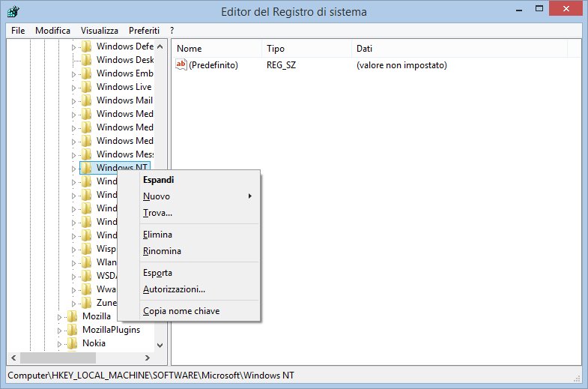Open the Visualizza menu
This screenshot has width=588, height=389.
[x=100, y=31]
